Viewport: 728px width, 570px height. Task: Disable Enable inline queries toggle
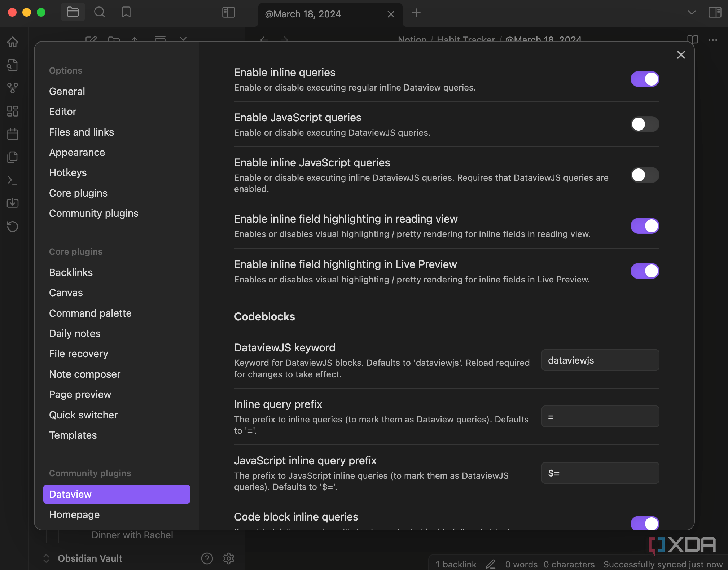(x=645, y=79)
